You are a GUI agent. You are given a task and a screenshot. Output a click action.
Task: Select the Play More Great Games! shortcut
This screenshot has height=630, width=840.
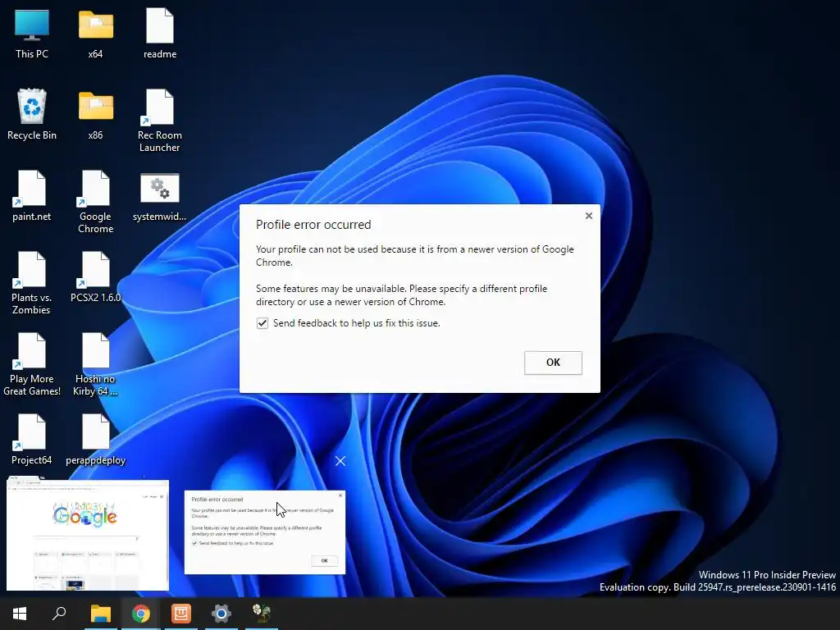[32, 364]
